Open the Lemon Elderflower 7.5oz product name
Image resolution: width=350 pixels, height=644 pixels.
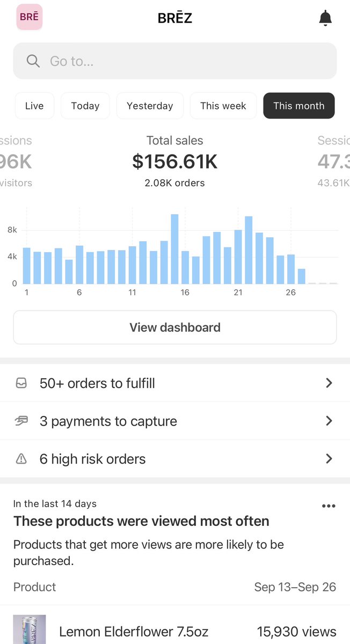(x=134, y=632)
